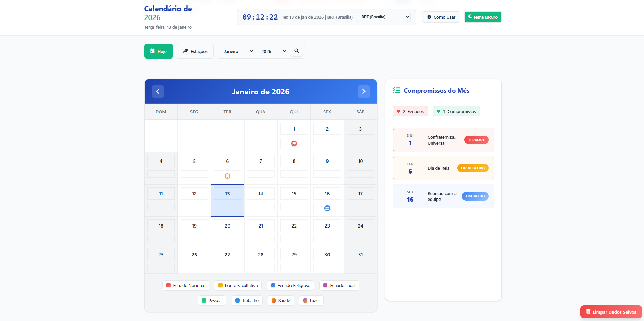The width and height of the screenshot is (644, 321).
Task: Click the search magnifier icon
Action: 297,51
